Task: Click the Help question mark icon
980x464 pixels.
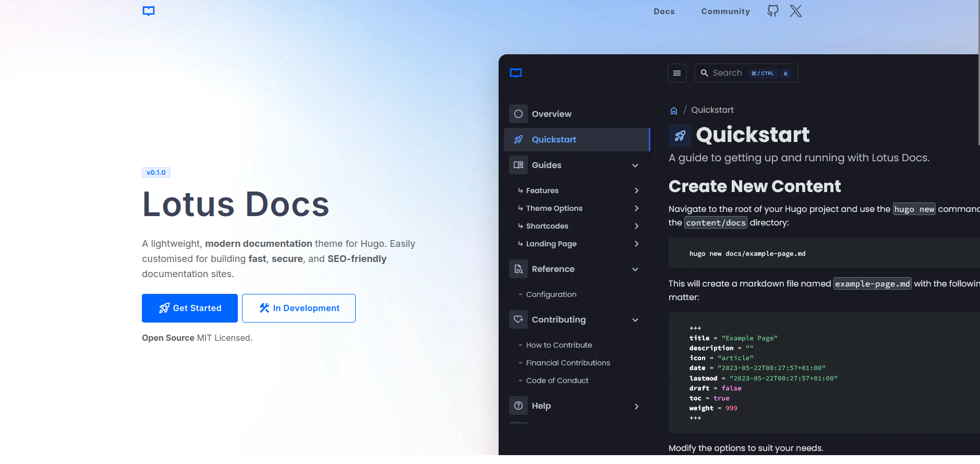Action: (518, 406)
